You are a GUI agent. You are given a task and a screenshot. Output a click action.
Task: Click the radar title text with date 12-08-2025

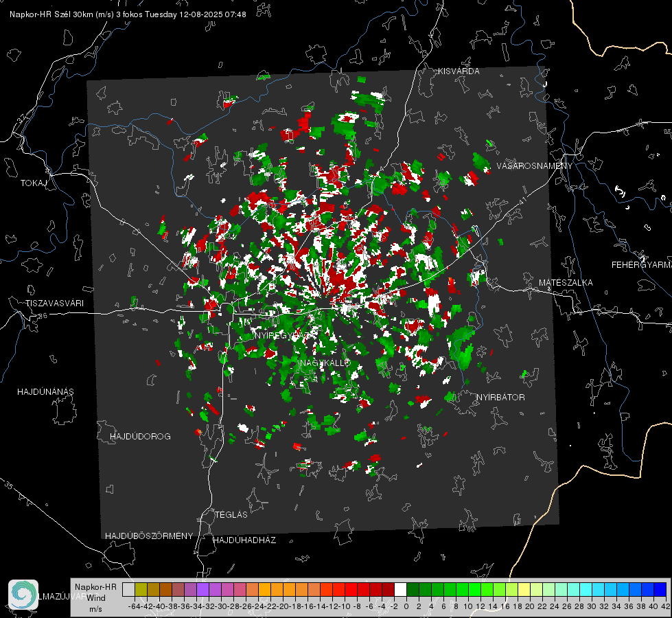(x=128, y=14)
